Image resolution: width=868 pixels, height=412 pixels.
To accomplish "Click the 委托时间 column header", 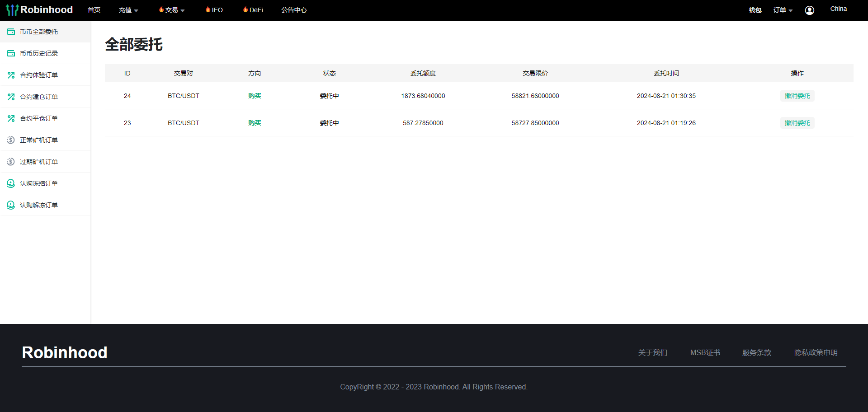I will click(x=666, y=73).
